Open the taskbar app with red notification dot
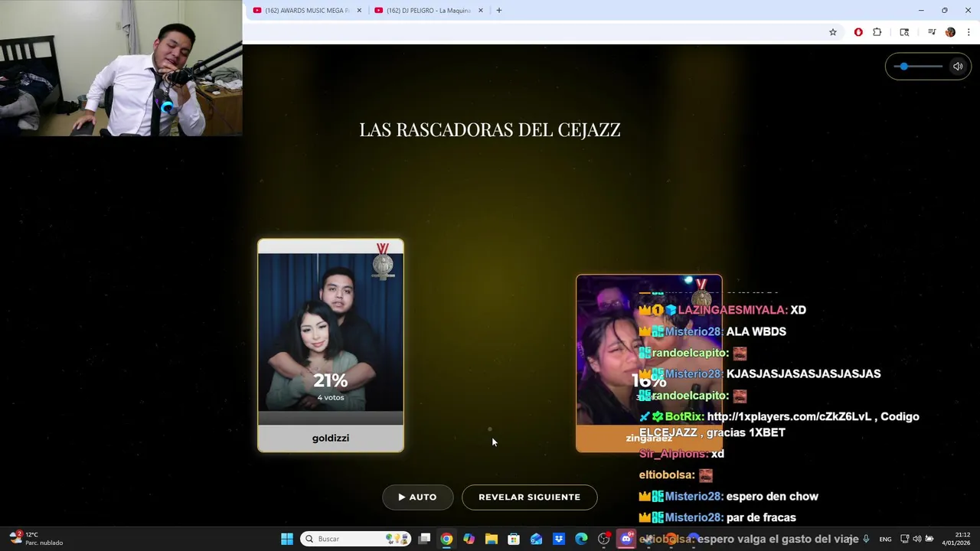980x551 pixels. click(604, 539)
